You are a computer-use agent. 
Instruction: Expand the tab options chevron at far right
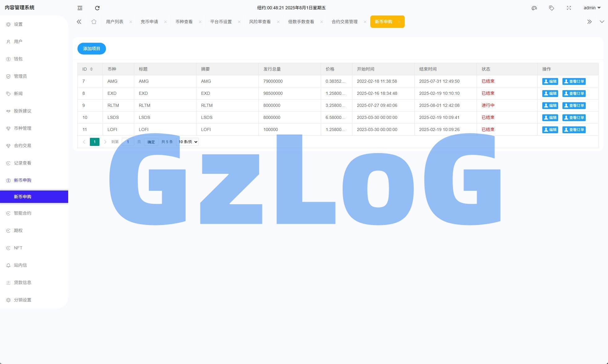click(601, 22)
